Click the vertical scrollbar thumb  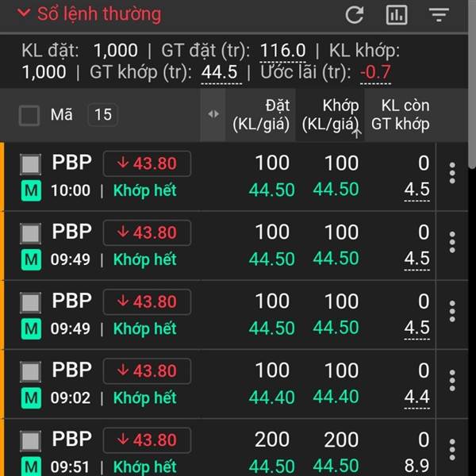coord(472,84)
